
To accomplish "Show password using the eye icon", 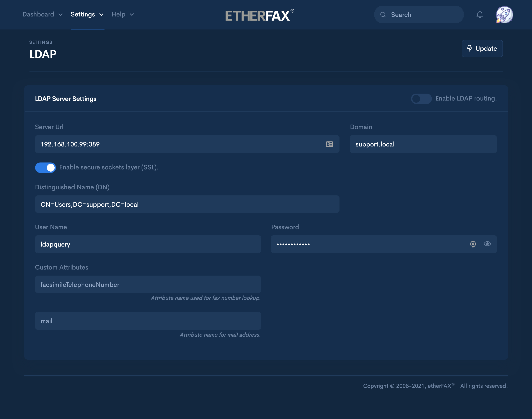I will [x=487, y=244].
